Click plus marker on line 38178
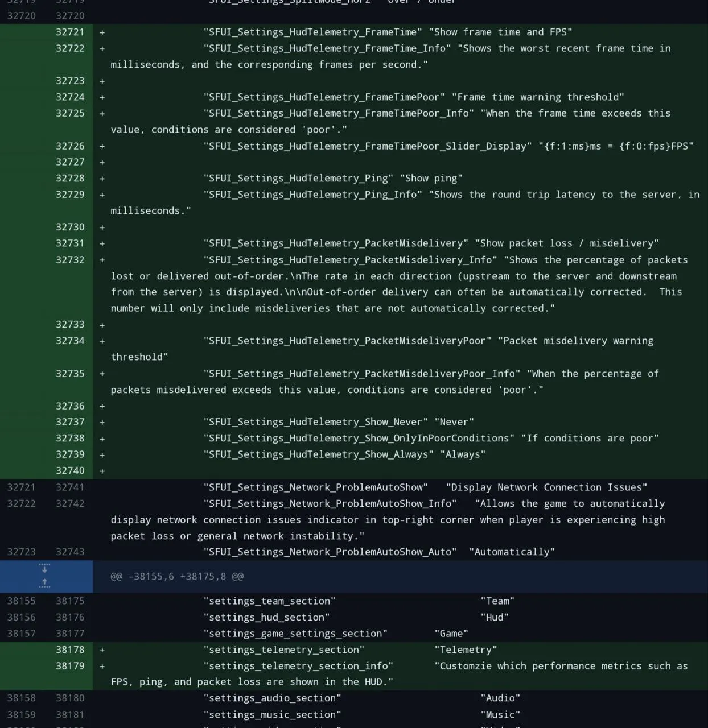 pos(102,650)
